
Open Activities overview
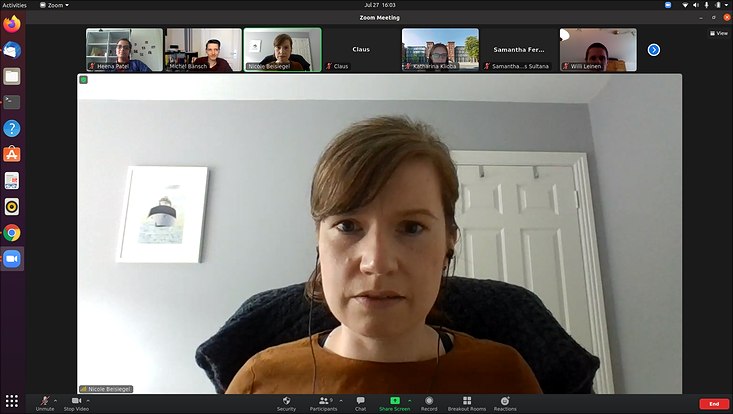(x=14, y=5)
